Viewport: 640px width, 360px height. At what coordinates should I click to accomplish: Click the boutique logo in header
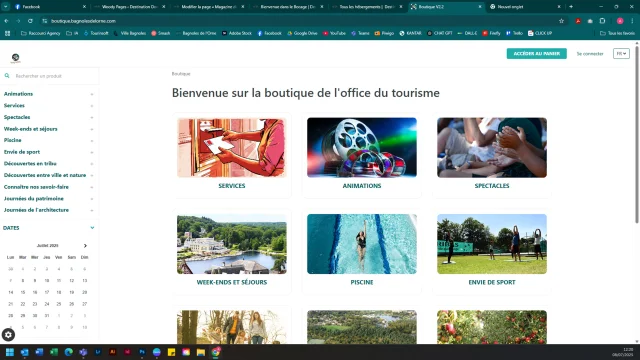[x=16, y=58]
